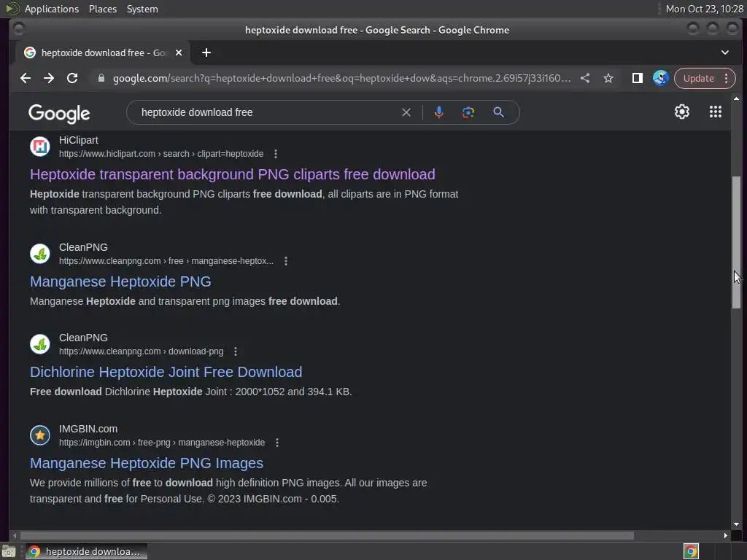Open more options for IMGBIN.com result
This screenshot has height=560, width=747.
coord(277,443)
